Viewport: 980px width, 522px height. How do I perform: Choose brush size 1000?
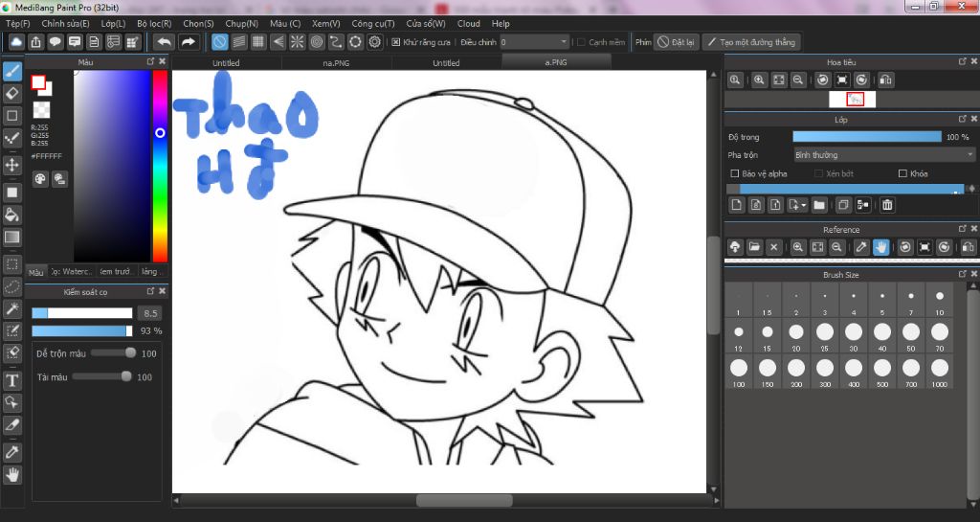[x=940, y=372]
